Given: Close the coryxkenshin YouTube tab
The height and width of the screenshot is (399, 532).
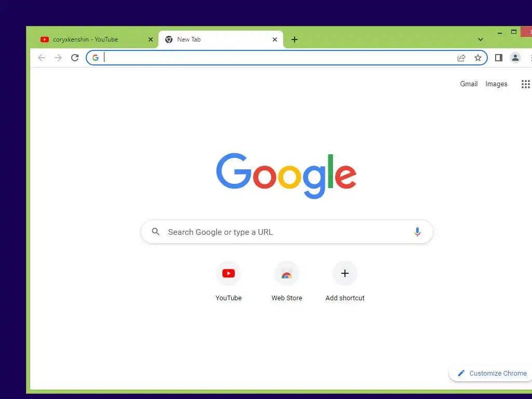Looking at the screenshot, I should [151, 39].
